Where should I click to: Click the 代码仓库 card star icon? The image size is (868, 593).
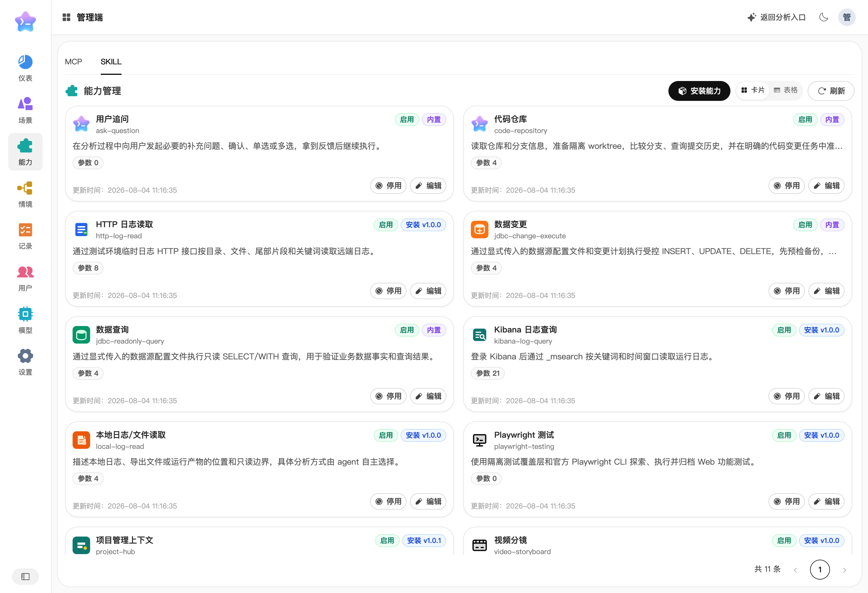click(480, 124)
